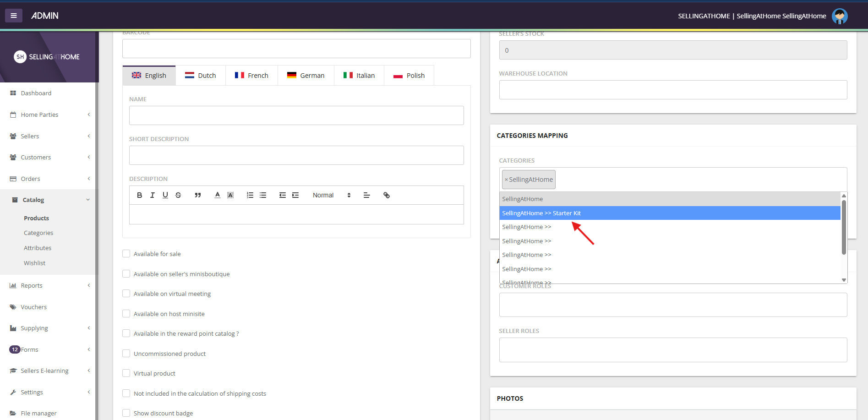The height and width of the screenshot is (420, 868).
Task: Insert a numbered list in description
Action: click(250, 195)
